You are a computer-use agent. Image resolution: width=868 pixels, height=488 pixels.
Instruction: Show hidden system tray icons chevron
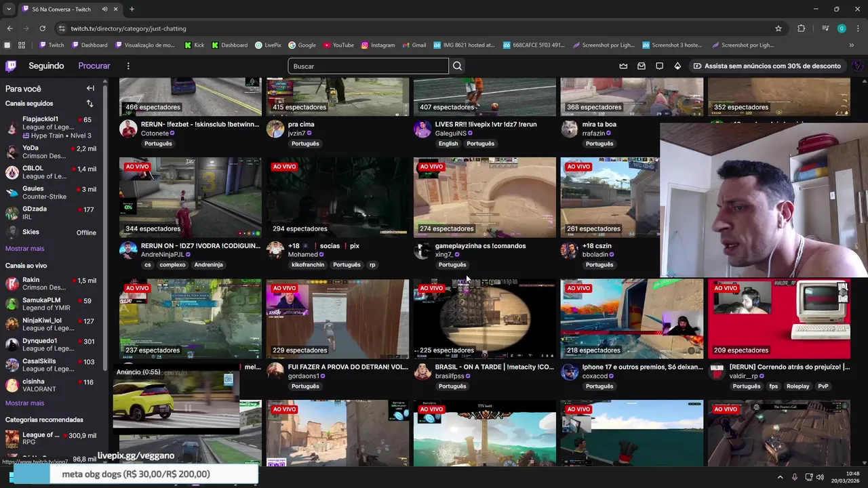coord(780,477)
